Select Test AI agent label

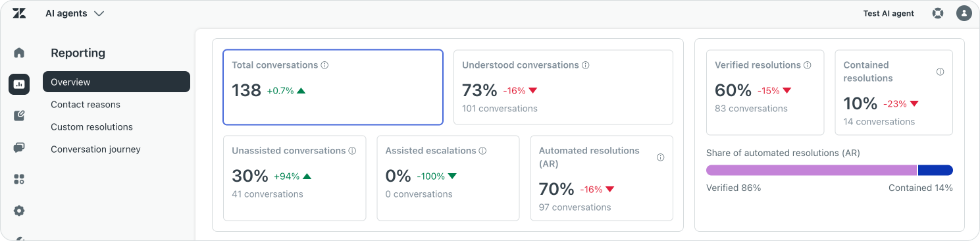pyautogui.click(x=889, y=13)
